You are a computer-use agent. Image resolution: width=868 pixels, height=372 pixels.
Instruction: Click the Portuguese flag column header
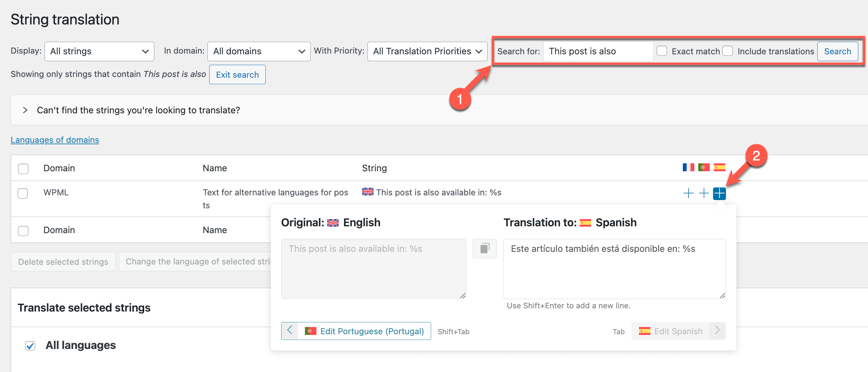click(704, 167)
